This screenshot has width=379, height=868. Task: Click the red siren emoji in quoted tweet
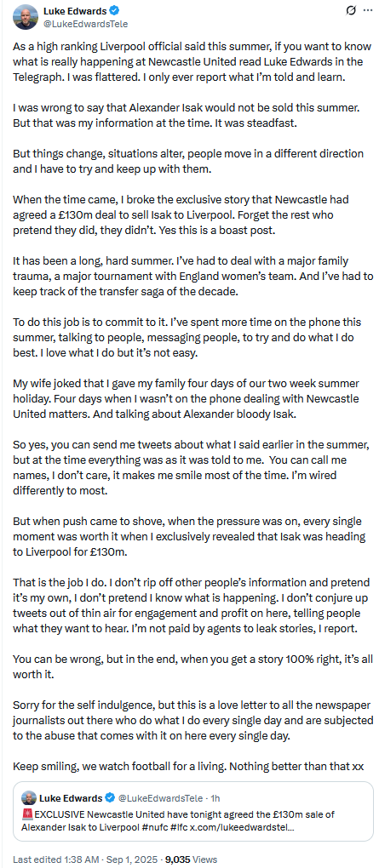click(28, 814)
